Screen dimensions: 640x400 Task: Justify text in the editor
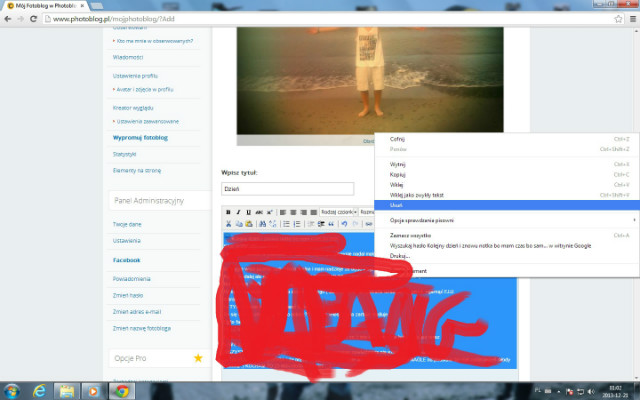pyautogui.click(x=313, y=212)
